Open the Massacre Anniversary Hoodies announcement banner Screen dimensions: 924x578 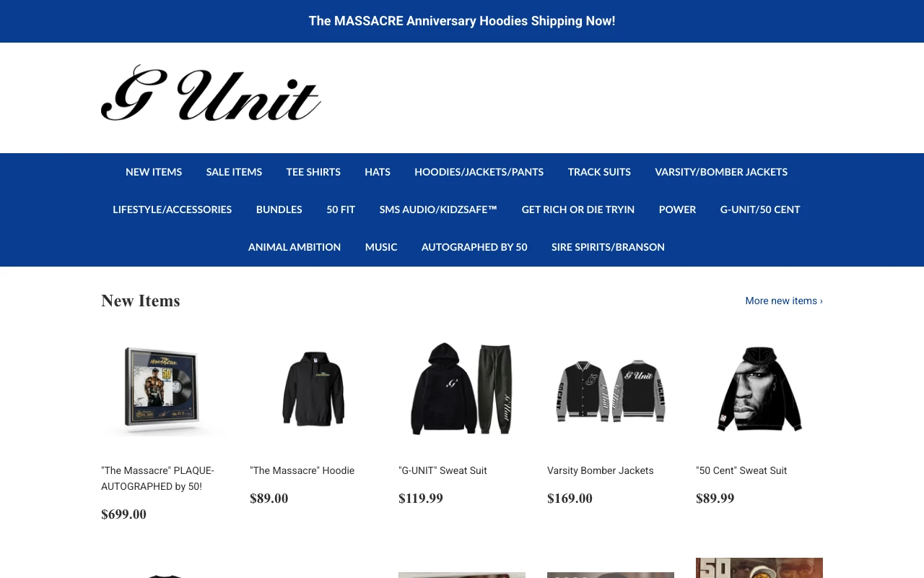[x=462, y=21]
